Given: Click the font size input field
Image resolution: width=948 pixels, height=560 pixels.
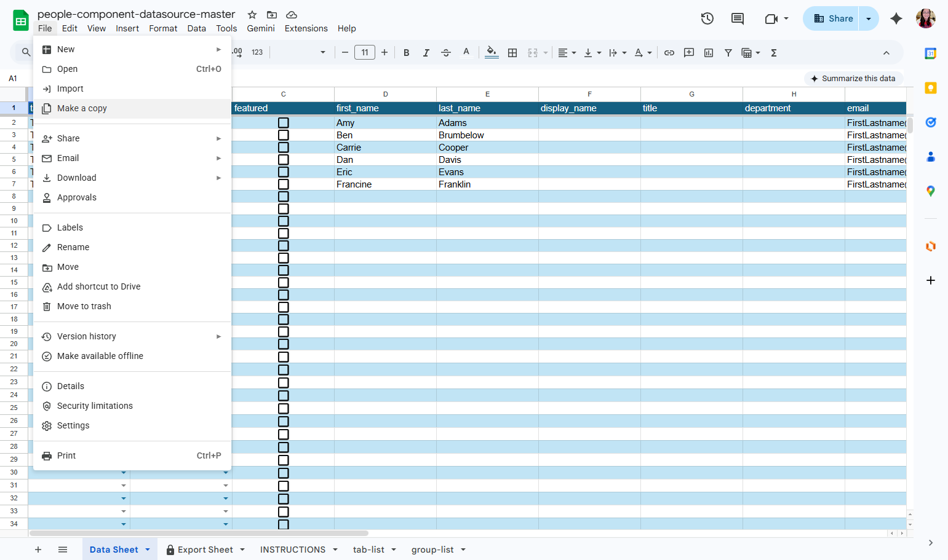Looking at the screenshot, I should point(365,53).
